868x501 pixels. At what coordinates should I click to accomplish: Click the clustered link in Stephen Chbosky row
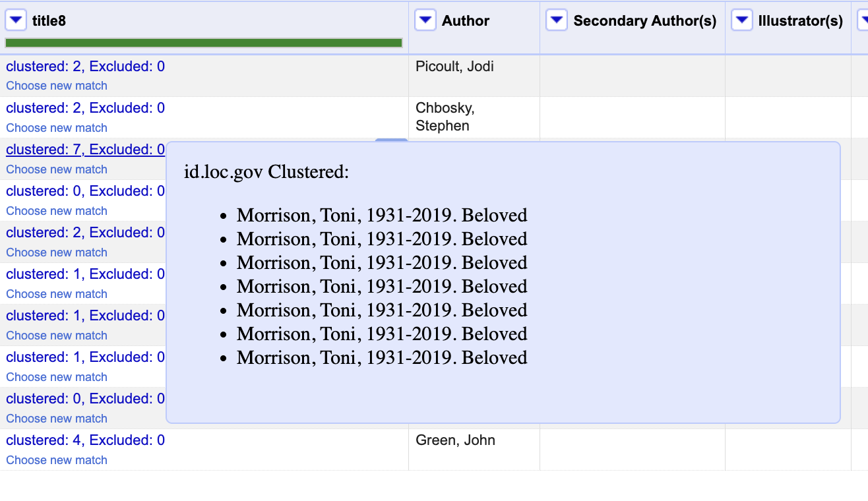pyautogui.click(x=85, y=108)
